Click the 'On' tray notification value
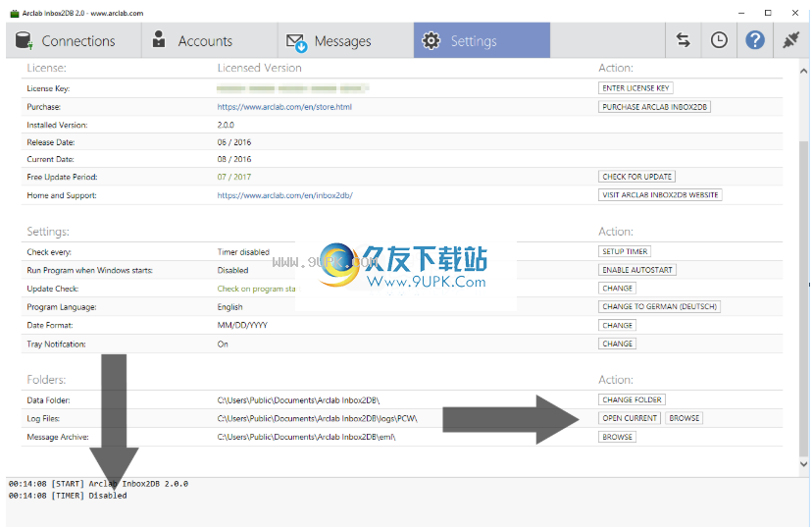 click(223, 344)
